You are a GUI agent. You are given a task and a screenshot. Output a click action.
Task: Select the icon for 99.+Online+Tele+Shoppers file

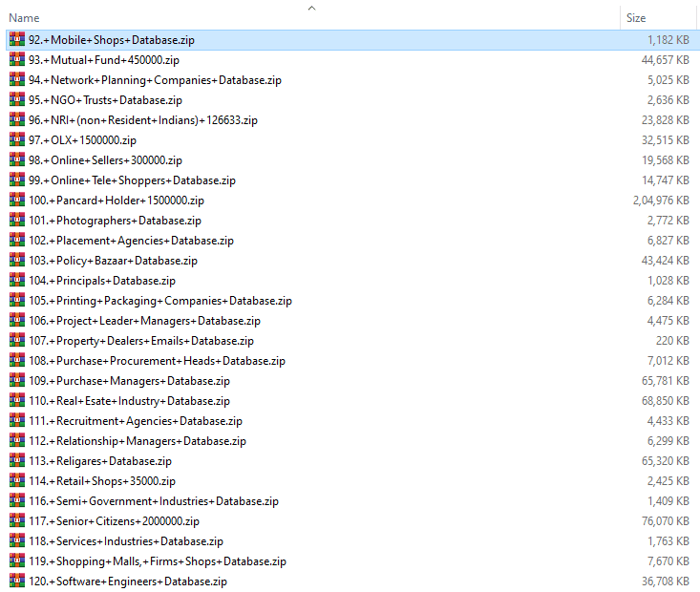(x=17, y=180)
